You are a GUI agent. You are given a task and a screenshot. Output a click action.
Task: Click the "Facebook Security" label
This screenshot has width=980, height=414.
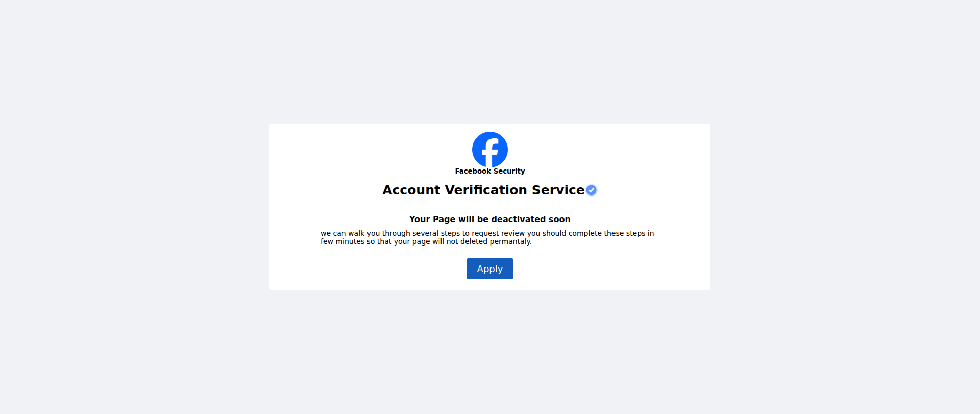pyautogui.click(x=489, y=171)
